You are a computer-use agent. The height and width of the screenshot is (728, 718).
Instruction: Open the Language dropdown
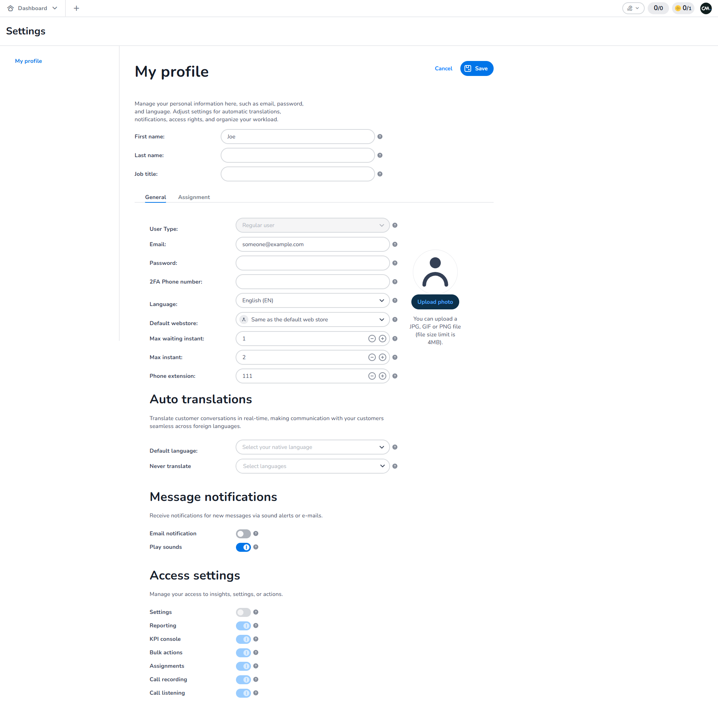[x=312, y=301]
